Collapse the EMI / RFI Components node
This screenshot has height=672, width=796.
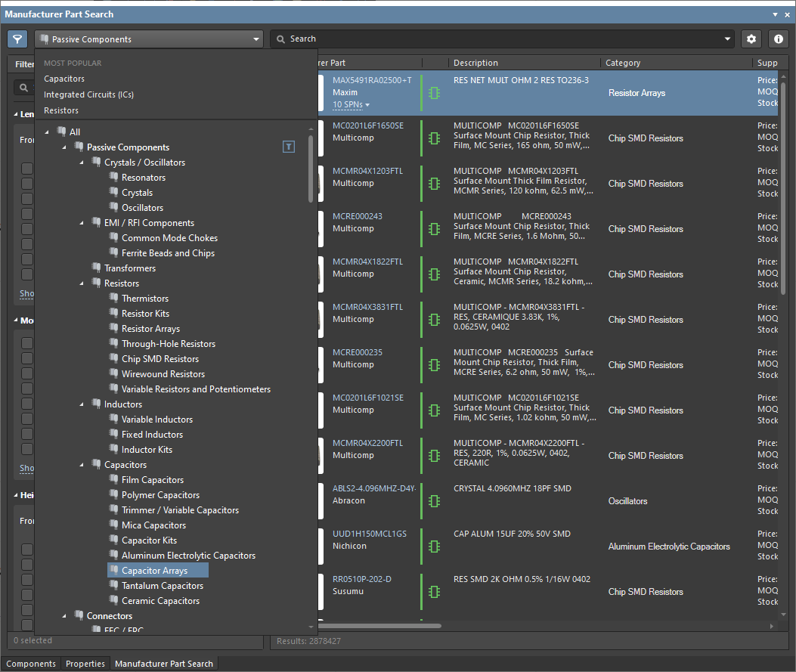point(81,223)
